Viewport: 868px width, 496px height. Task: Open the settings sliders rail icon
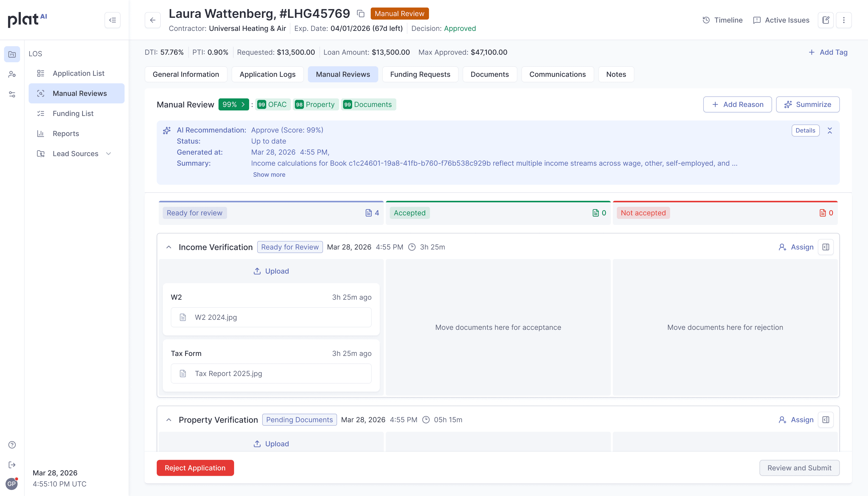[12, 94]
